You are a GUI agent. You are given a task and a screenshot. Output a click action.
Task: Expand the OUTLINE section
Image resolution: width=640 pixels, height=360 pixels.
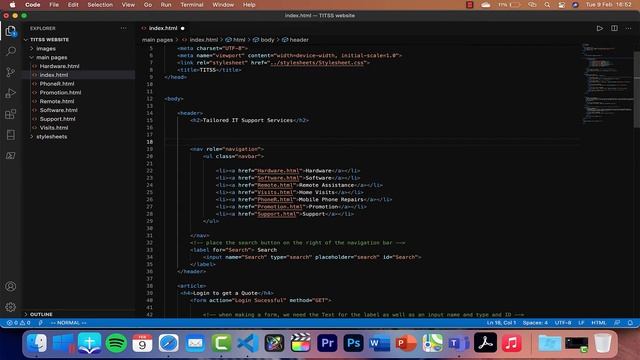click(x=41, y=314)
